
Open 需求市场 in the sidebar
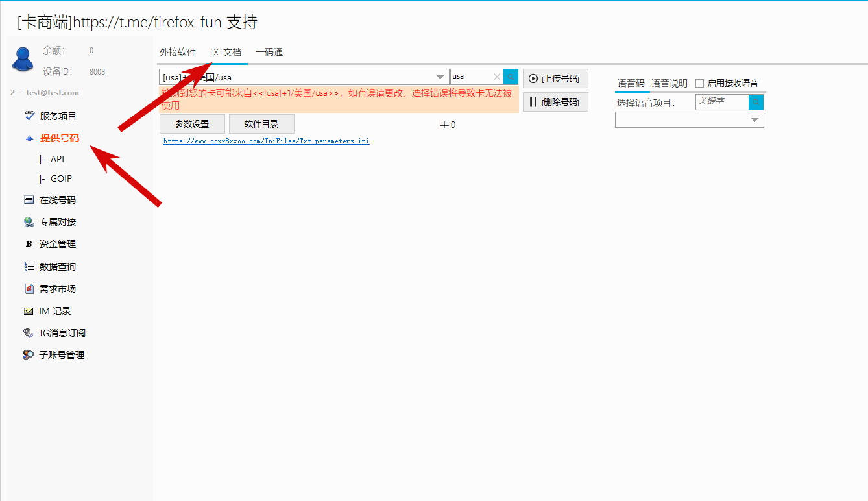coord(58,289)
